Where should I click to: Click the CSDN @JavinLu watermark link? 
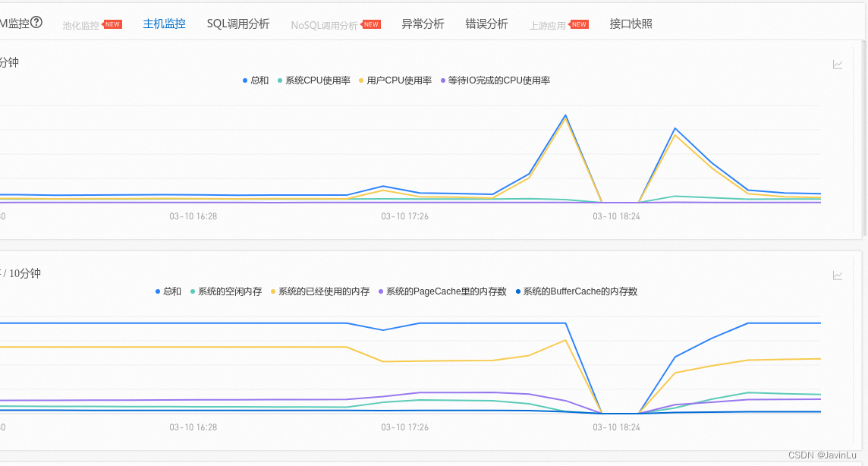coord(821,454)
